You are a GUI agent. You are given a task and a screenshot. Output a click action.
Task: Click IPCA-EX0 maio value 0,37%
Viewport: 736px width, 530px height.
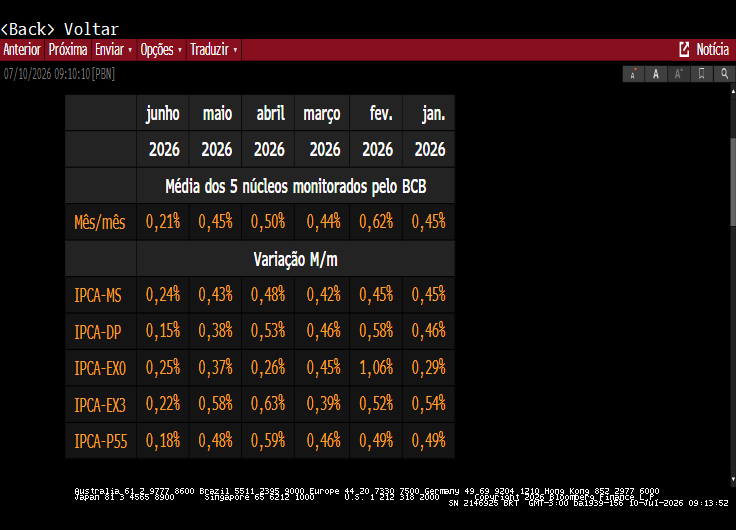[215, 367]
